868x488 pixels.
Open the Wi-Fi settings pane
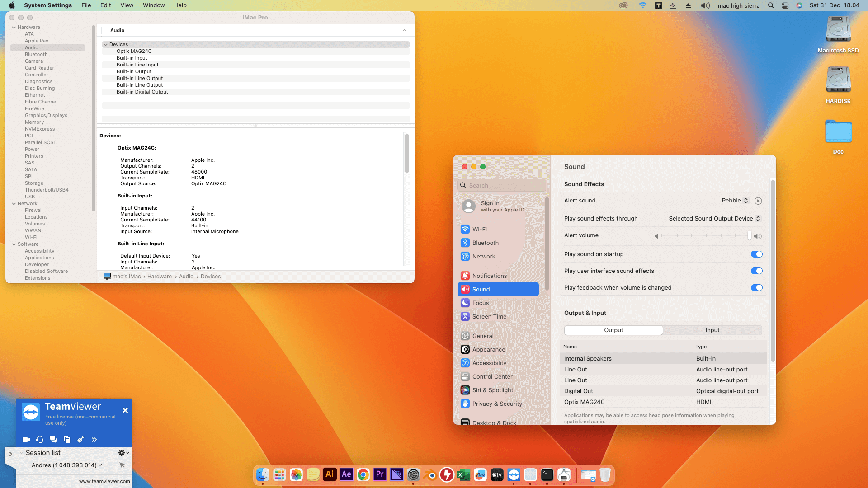pos(479,229)
